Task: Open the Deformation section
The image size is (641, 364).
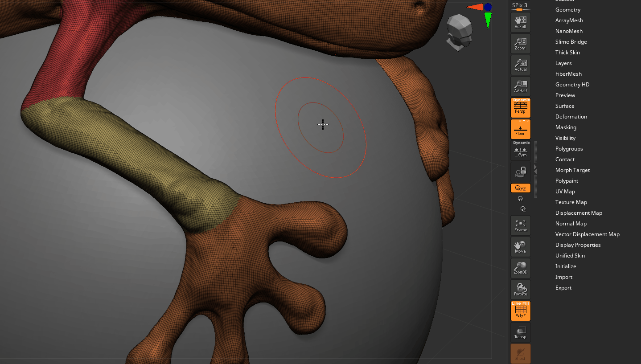Action: [x=571, y=117]
